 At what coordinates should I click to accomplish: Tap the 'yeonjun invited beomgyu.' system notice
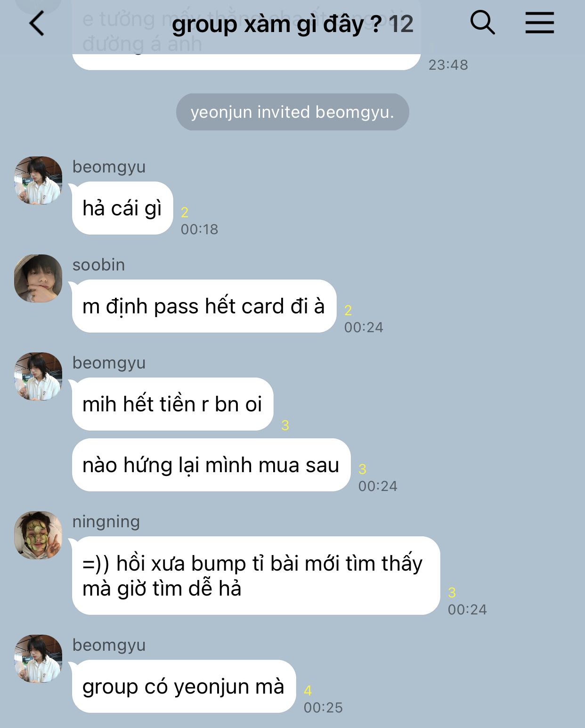coord(292,112)
